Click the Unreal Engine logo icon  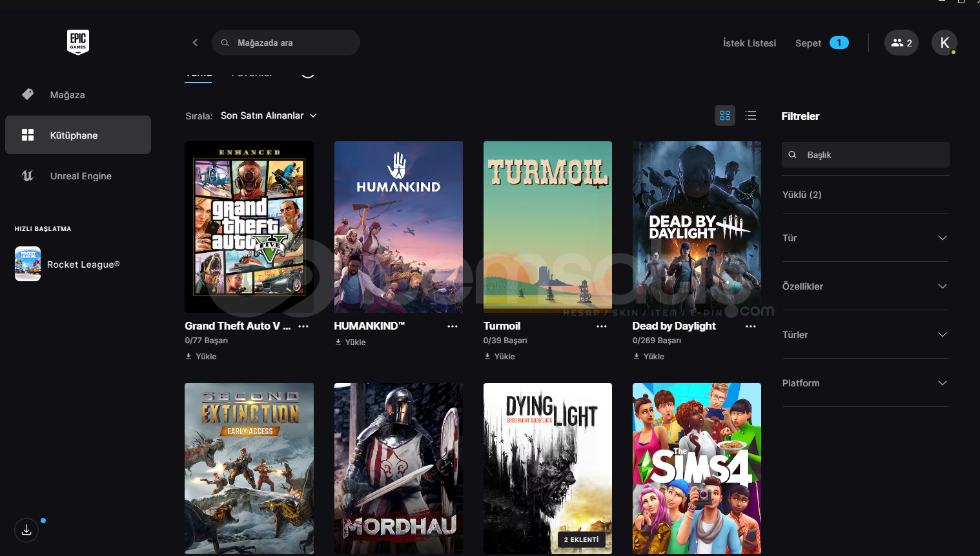coord(28,175)
